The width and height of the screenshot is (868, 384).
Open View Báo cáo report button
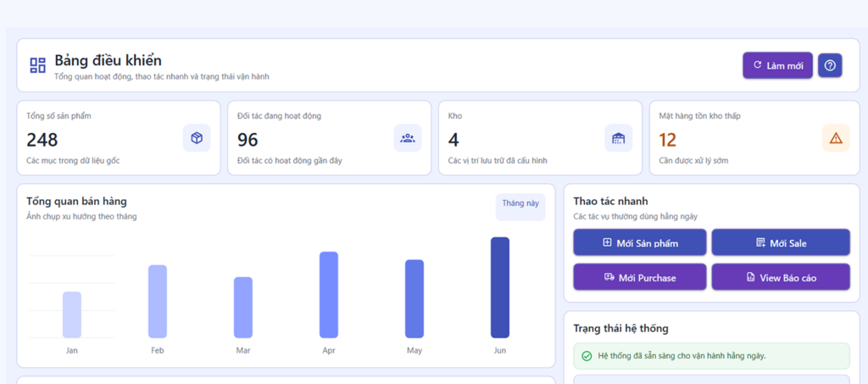[780, 277]
